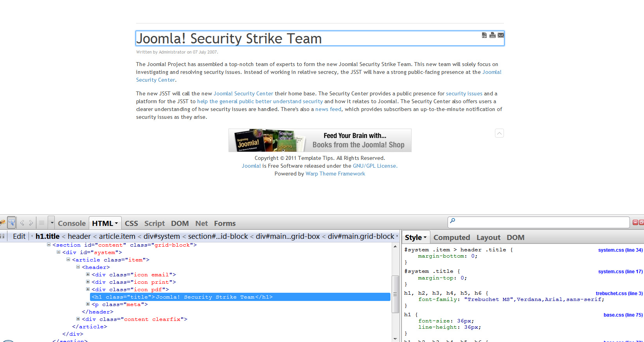
Task: Click the print icon beside the article title
Action: pyautogui.click(x=493, y=35)
